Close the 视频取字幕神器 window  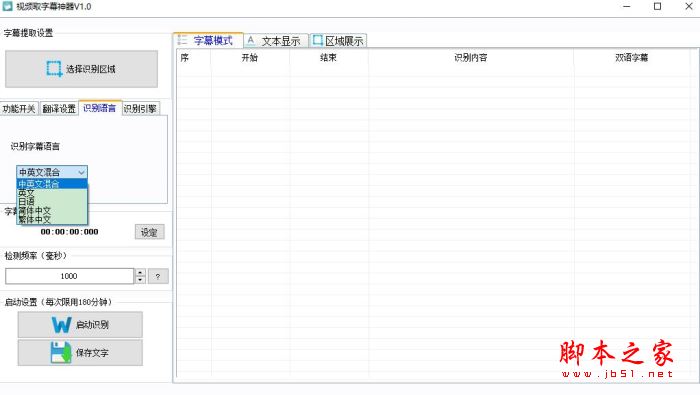688,6
